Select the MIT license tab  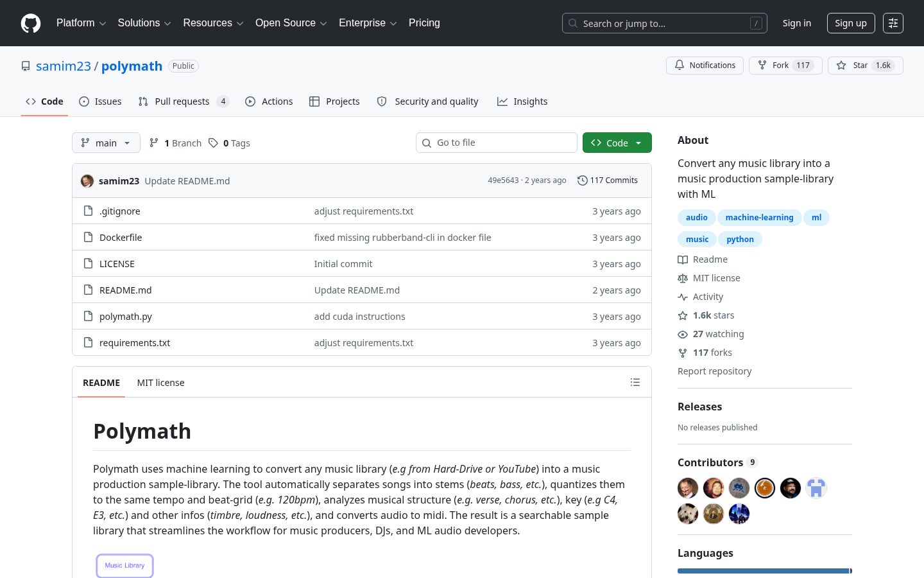point(160,383)
